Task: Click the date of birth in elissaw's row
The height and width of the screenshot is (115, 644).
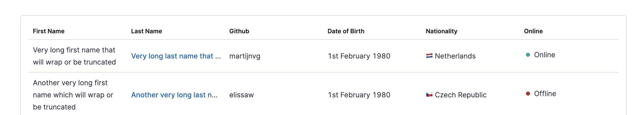Action: click(x=359, y=95)
